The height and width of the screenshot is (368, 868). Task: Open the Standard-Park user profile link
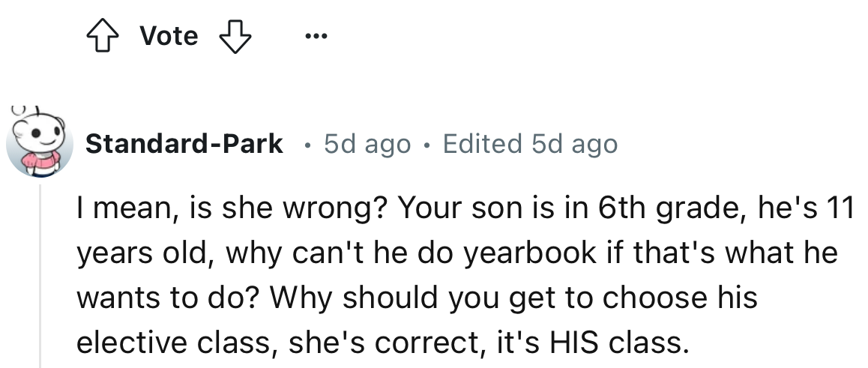click(184, 143)
